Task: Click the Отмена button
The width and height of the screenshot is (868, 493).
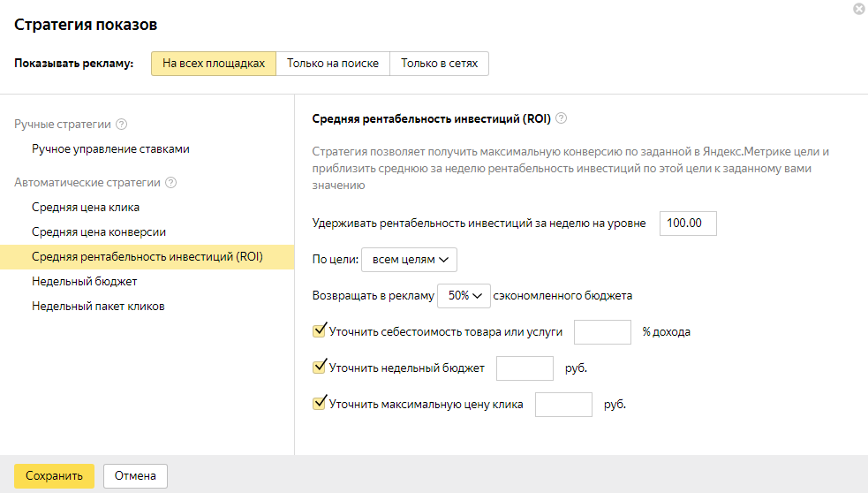Action: (135, 476)
